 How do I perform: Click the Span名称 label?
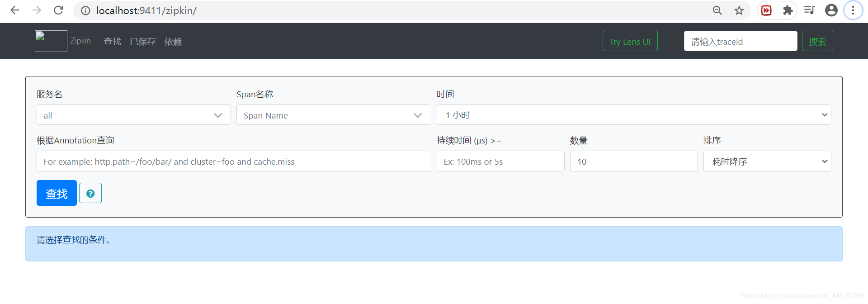[255, 94]
